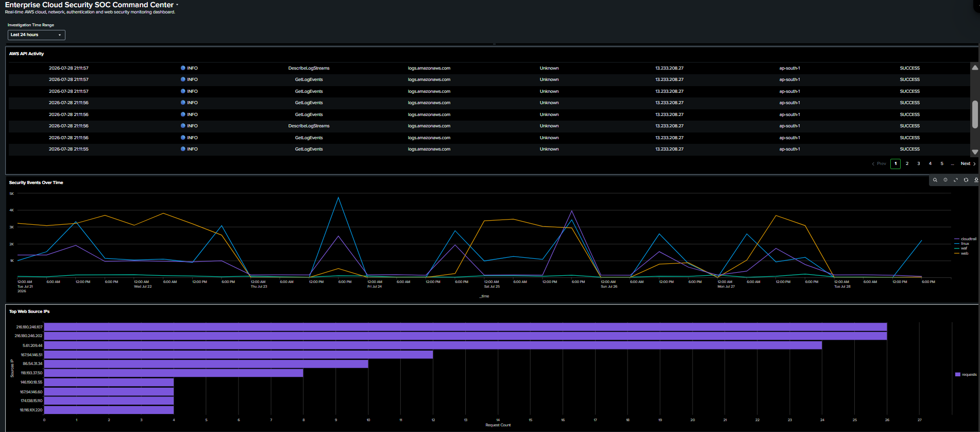The image size is (980, 432).
Task: Click Unknown in the 21:11:55 row
Action: click(x=549, y=149)
